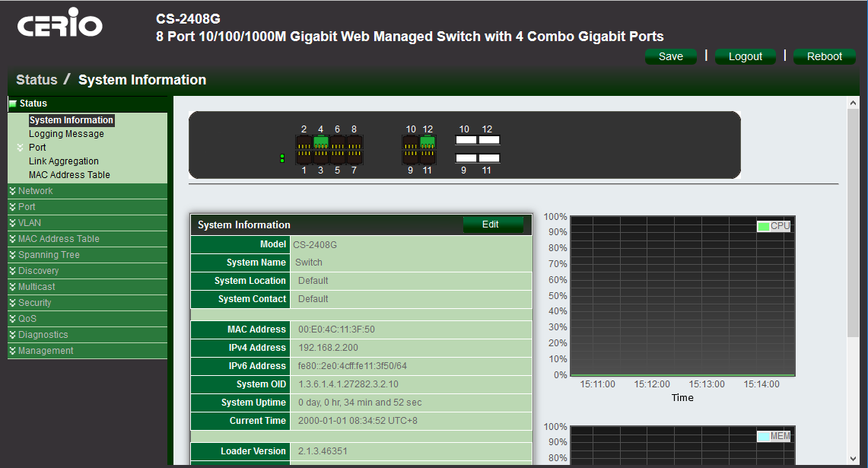Screen dimensions: 868x468
Task: Click RJ45 port 1 on the switch panel
Action: click(304, 157)
